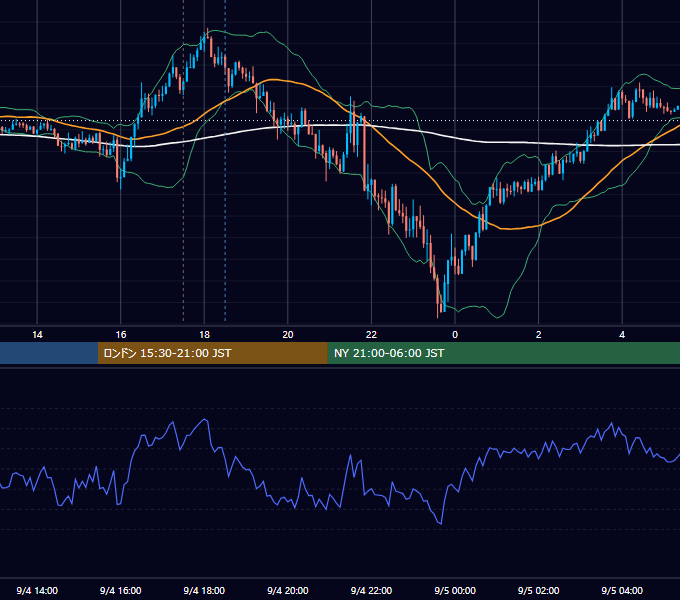This screenshot has height=600, width=680.
Task: Click the 9/4 18:00 label on indicator axis
Action: [204, 591]
